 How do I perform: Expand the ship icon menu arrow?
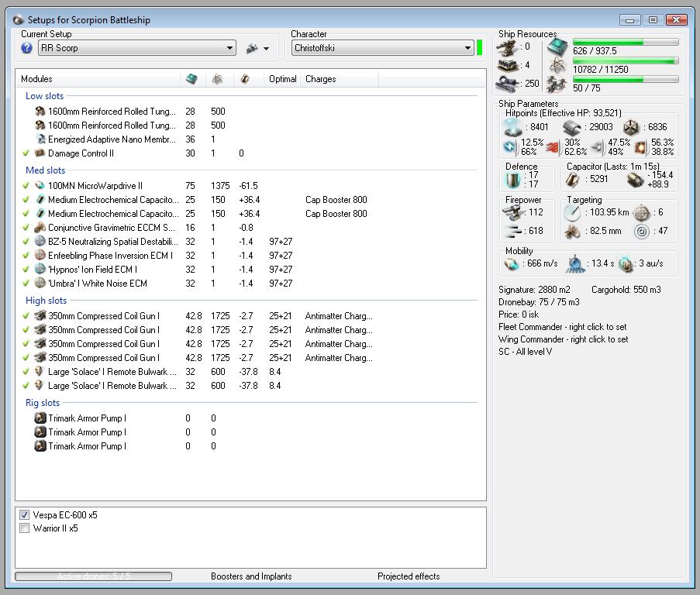click(266, 48)
